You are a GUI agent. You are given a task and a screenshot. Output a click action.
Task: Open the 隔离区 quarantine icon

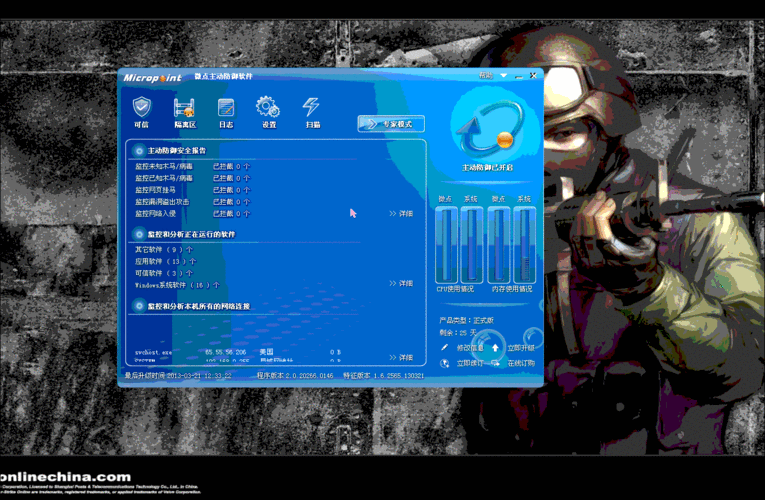tap(185, 112)
